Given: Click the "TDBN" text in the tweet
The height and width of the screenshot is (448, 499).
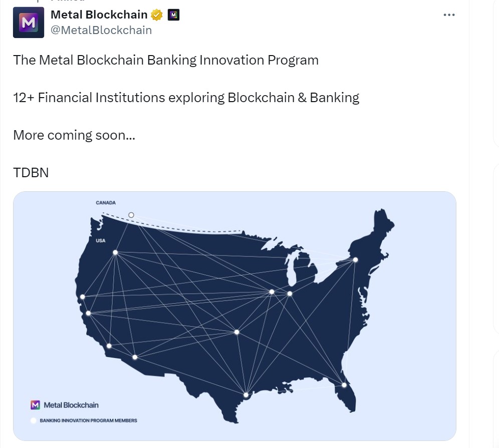Looking at the screenshot, I should coord(31,173).
